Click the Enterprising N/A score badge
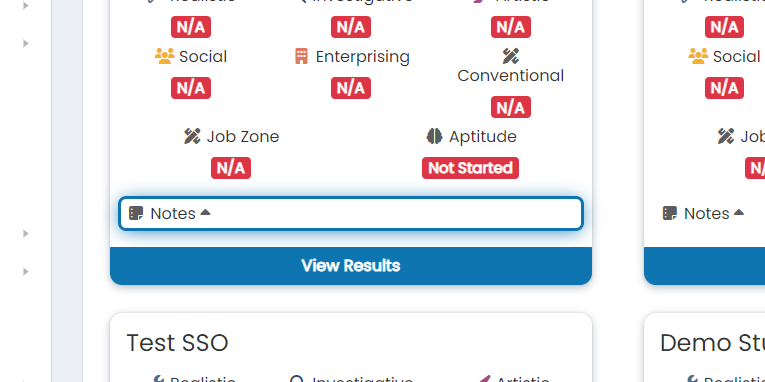Viewport: 765px width, 382px height. [x=351, y=88]
